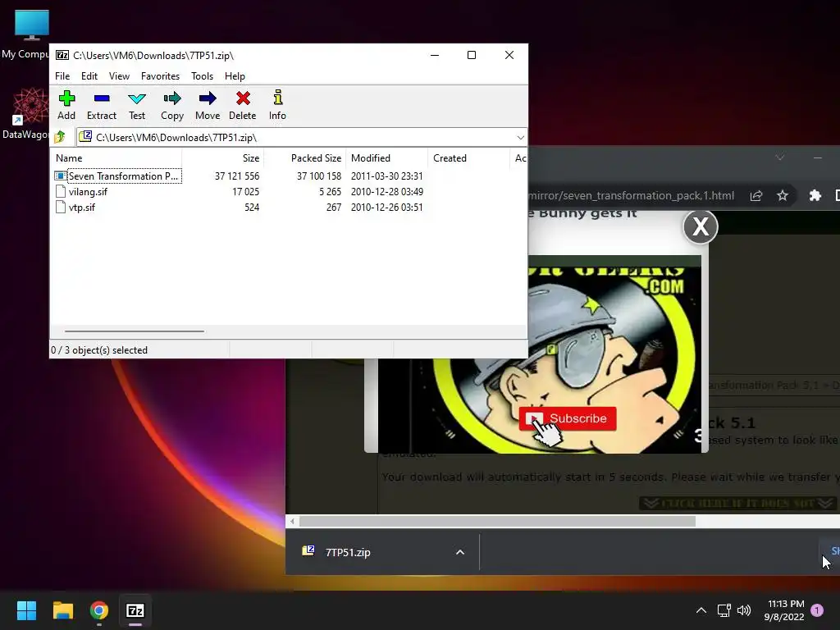Click the 7z icon in window title bar
The width and height of the screenshot is (840, 630).
click(62, 55)
